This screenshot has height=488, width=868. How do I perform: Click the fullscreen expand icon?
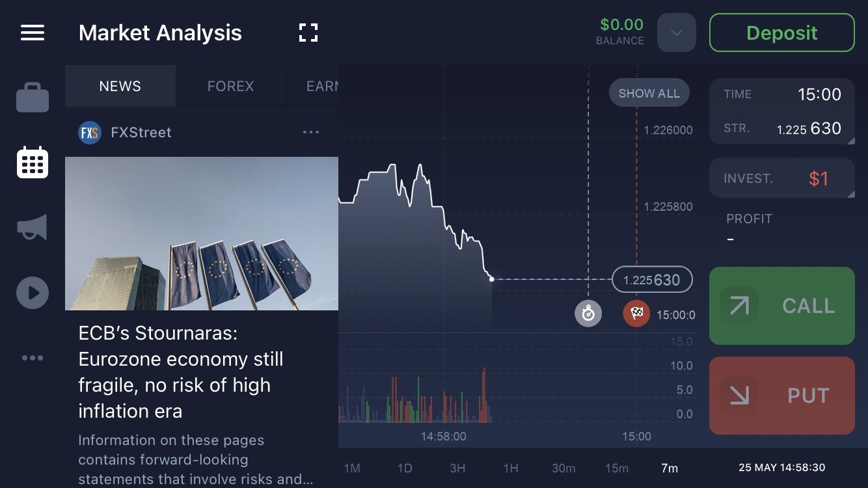308,33
